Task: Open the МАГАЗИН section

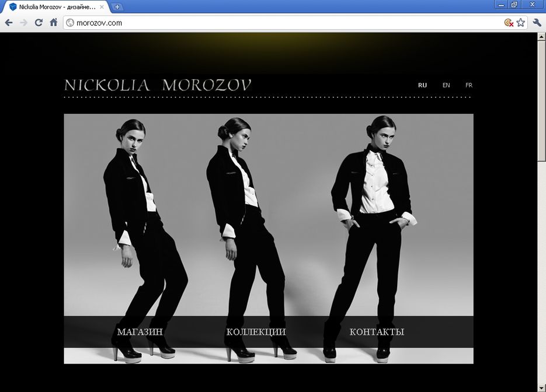Action: pos(140,332)
